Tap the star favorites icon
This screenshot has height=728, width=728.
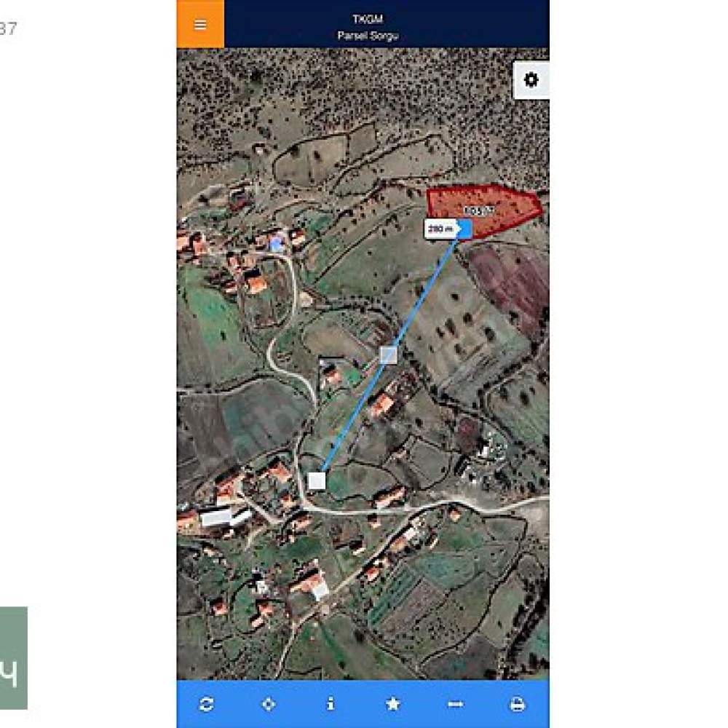point(393,704)
